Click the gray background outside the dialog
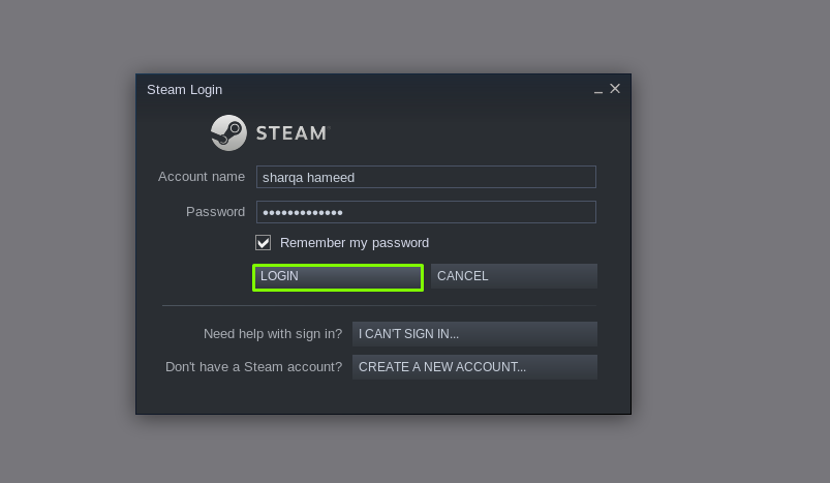The height and width of the screenshot is (484, 830). tap(730, 238)
